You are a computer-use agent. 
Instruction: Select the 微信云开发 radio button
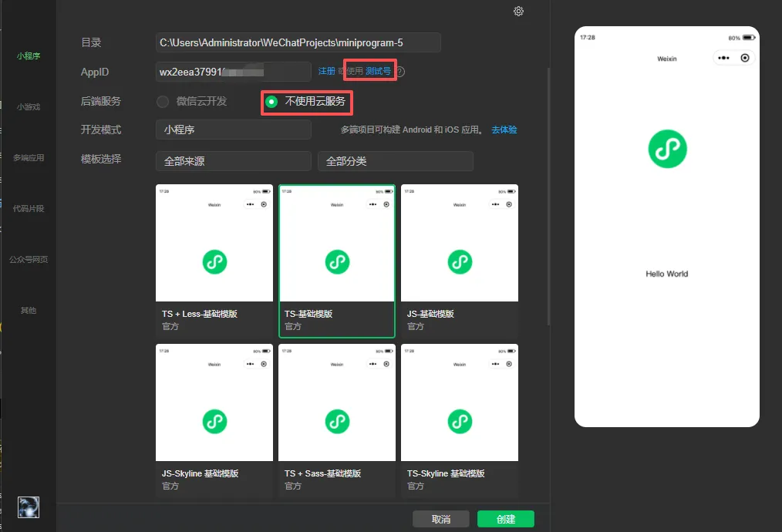click(163, 102)
